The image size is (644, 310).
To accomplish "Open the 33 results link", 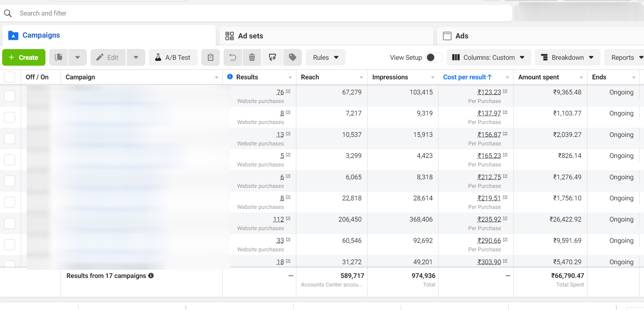I will tap(280, 241).
